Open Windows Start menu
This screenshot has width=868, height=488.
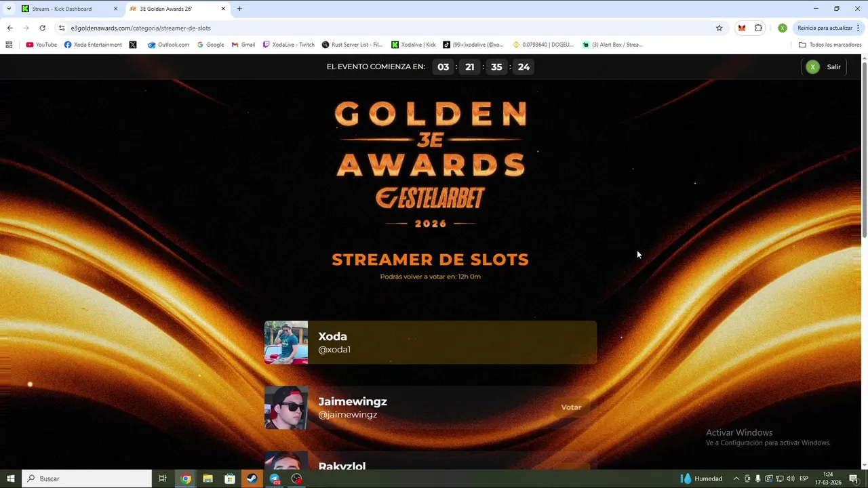click(10, 479)
